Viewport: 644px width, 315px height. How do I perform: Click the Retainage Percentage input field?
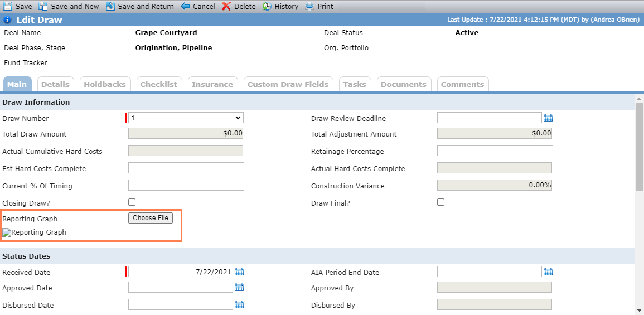click(x=495, y=151)
